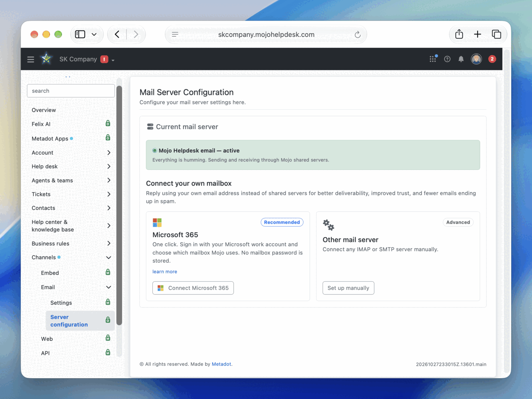Image resolution: width=532 pixels, height=399 pixels.
Task: Click the Set up manually button
Action: (x=348, y=288)
